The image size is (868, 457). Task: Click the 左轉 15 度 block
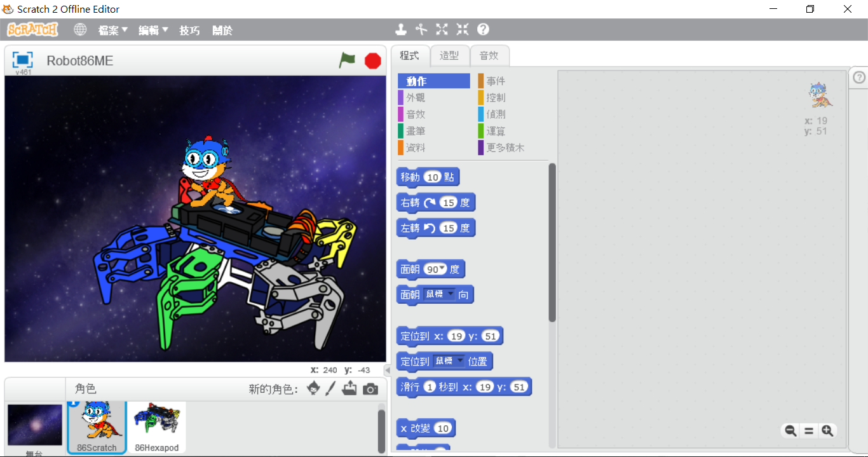tap(436, 228)
